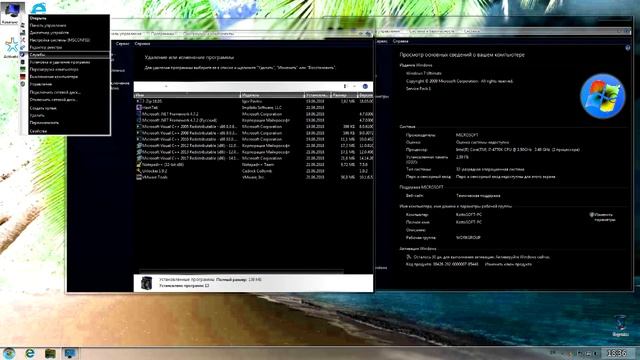The width and height of the screenshot is (640, 360).
Task: Open the technical support website link
Action: click(x=478, y=196)
